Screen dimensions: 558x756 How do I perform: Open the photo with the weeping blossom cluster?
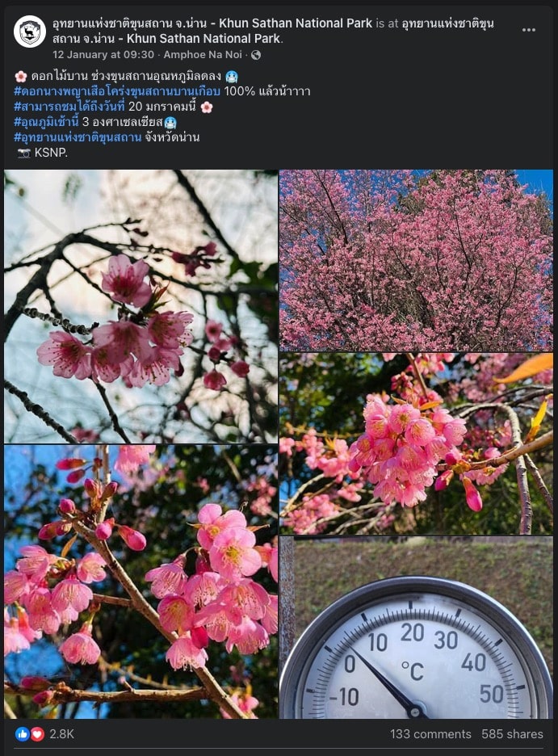[x=417, y=443]
